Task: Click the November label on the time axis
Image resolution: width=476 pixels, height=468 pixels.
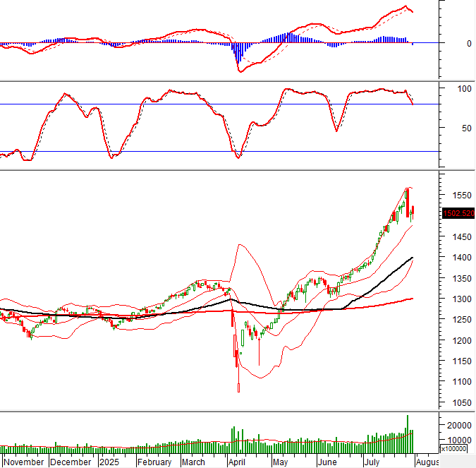Action: pyautogui.click(x=24, y=462)
